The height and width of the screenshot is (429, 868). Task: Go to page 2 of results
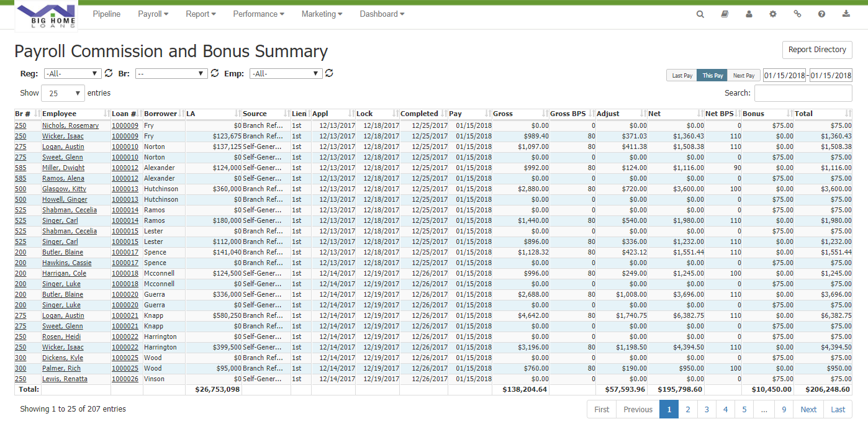click(688, 409)
